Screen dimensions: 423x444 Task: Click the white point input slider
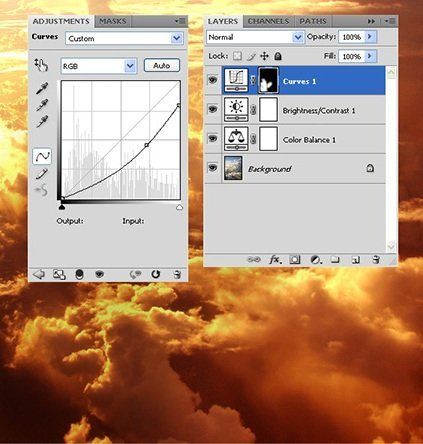(x=179, y=208)
